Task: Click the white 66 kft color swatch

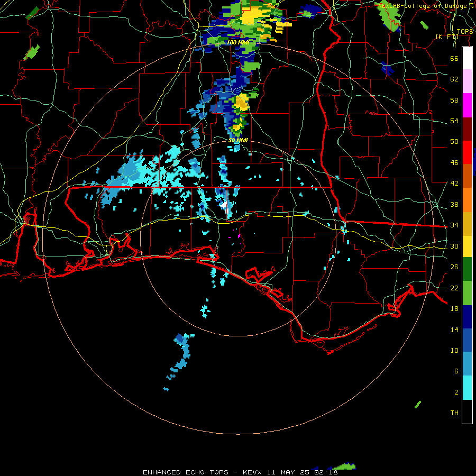Action: tap(467, 58)
